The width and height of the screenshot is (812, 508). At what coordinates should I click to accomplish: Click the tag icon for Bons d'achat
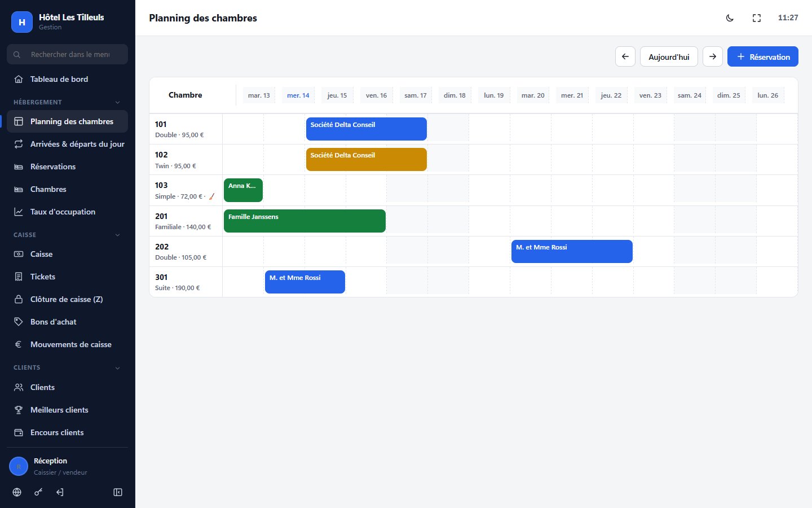(x=19, y=322)
